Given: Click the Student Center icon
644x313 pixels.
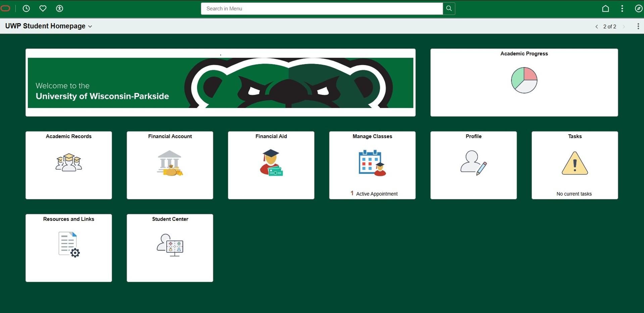Looking at the screenshot, I should point(170,245).
